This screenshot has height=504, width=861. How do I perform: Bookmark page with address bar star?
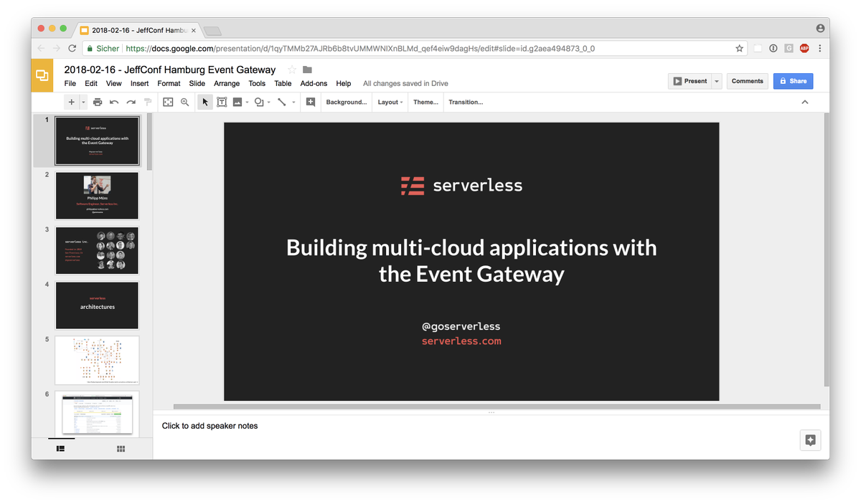(740, 49)
